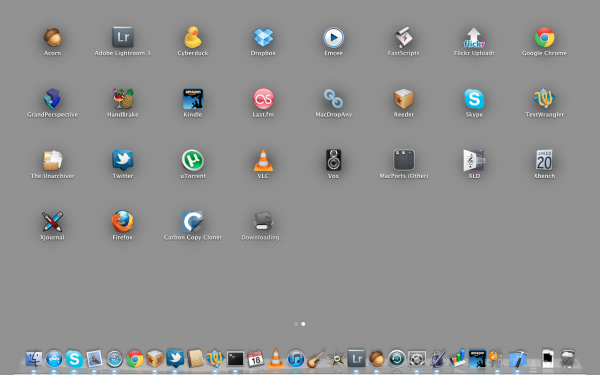Launch VLC from the Launchpad grid
The height and width of the screenshot is (375, 600).
tap(263, 160)
